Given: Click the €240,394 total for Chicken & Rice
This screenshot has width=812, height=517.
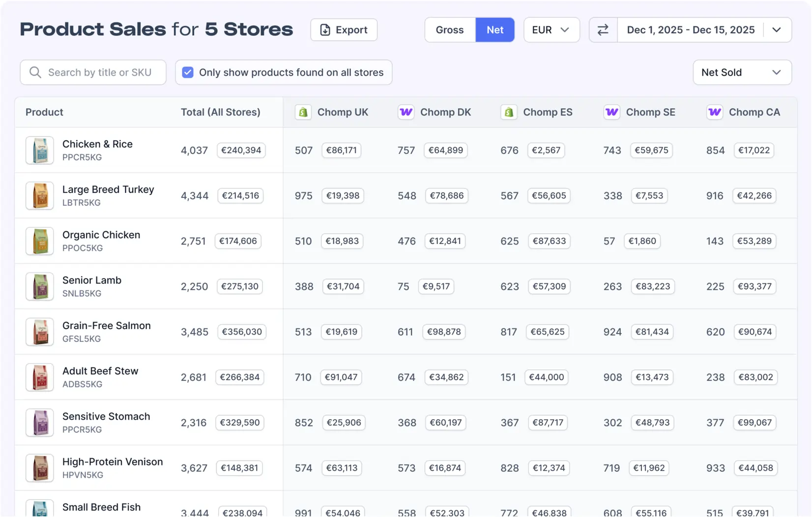Looking at the screenshot, I should tap(241, 150).
